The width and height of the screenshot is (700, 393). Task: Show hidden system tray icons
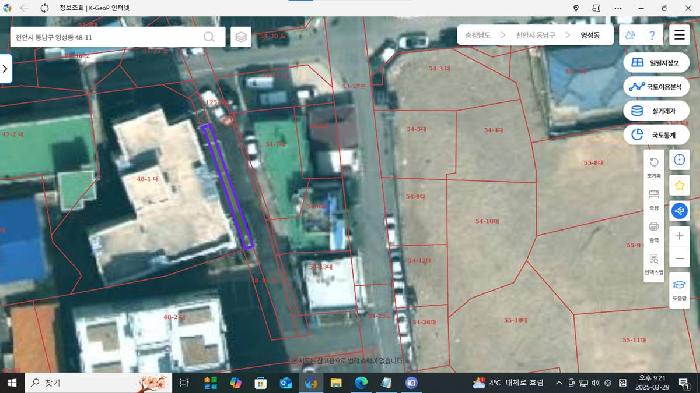[559, 383]
